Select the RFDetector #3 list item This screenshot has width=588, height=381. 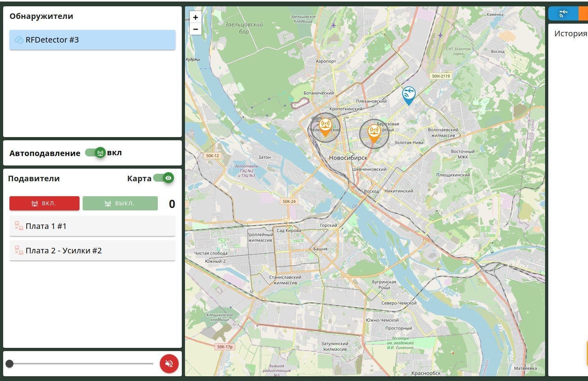point(92,40)
